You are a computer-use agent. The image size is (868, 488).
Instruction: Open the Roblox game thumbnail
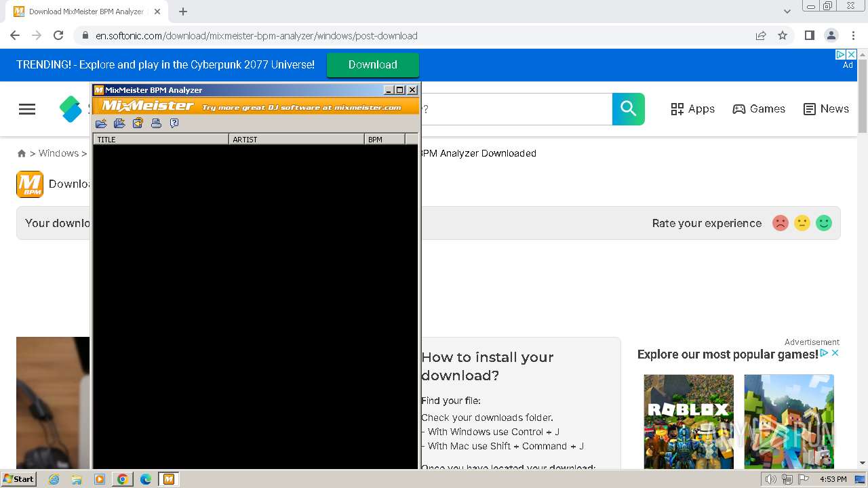689,421
